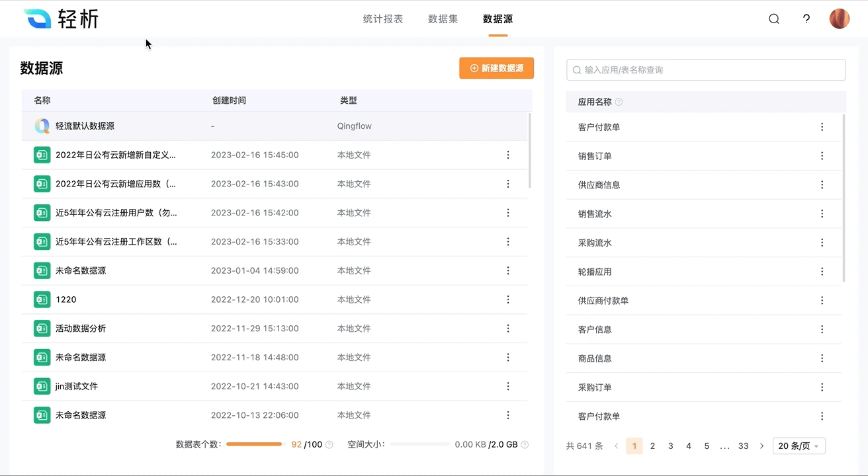
Task: Click the 轻析 logo
Action: 61,19
